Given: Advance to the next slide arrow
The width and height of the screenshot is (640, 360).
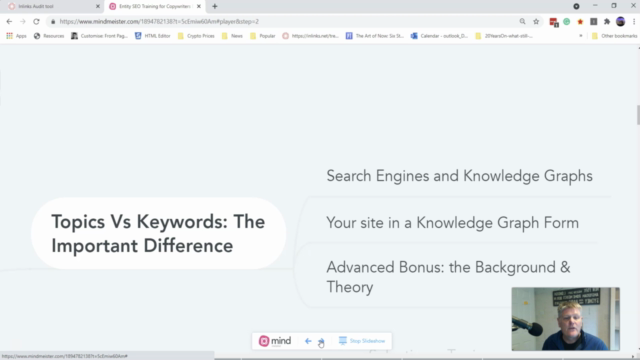Looking at the screenshot, I should point(321,341).
